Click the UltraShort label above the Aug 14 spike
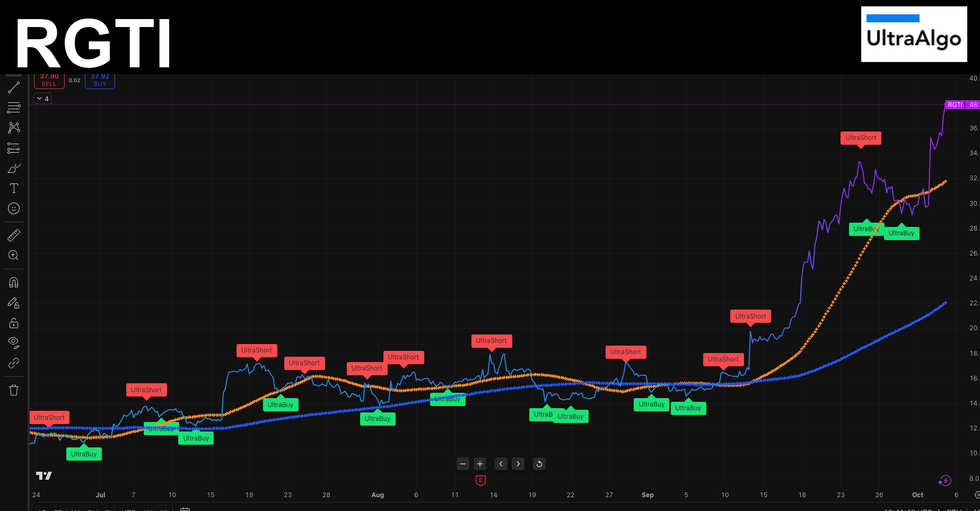The height and width of the screenshot is (511, 980). [491, 341]
